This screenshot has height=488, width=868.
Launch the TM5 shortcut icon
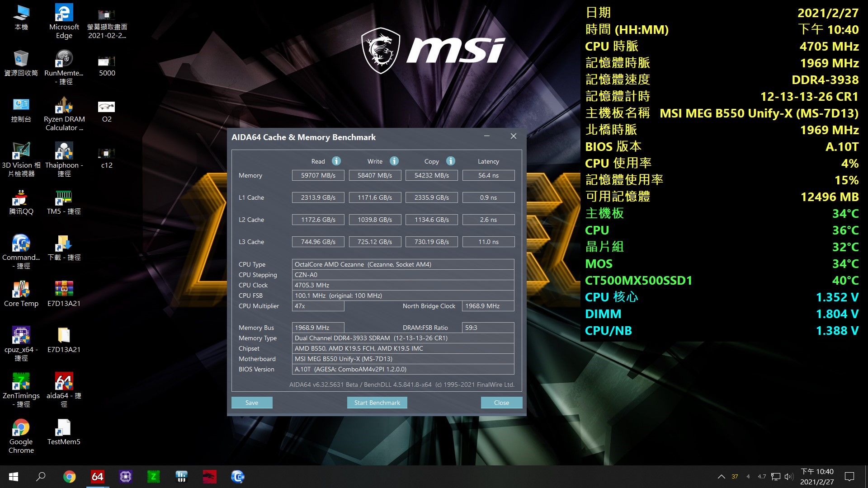click(64, 202)
